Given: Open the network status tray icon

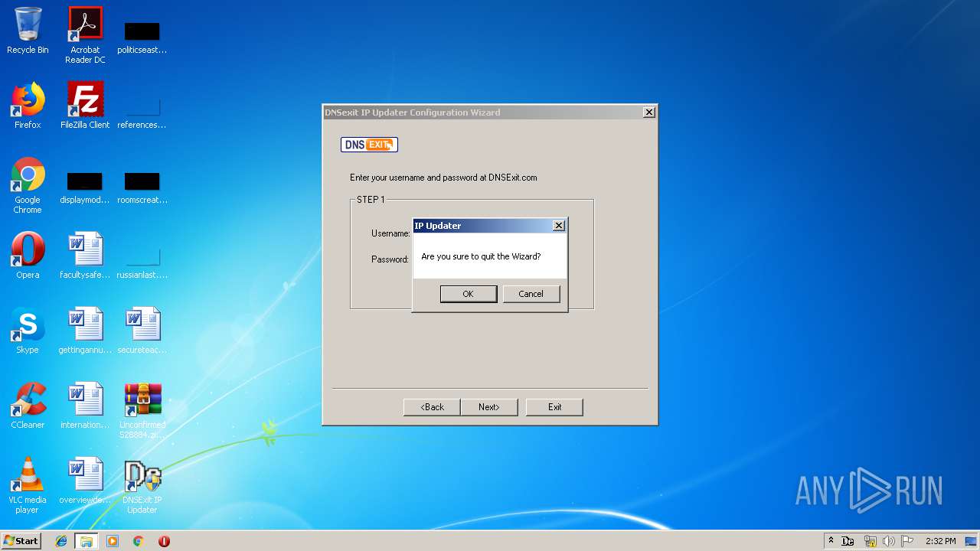Looking at the screenshot, I should 870,541.
